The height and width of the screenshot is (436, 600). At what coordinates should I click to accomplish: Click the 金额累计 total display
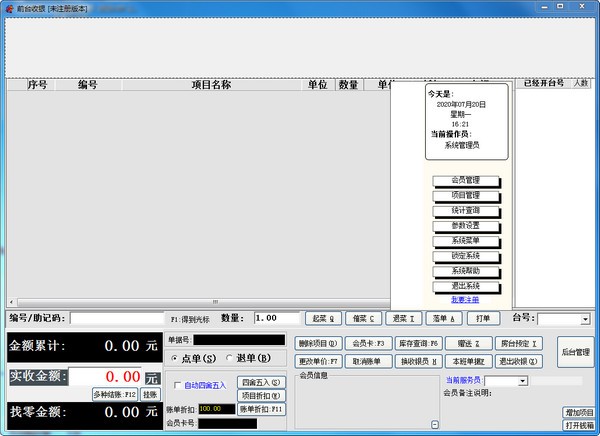pyautogui.click(x=85, y=347)
